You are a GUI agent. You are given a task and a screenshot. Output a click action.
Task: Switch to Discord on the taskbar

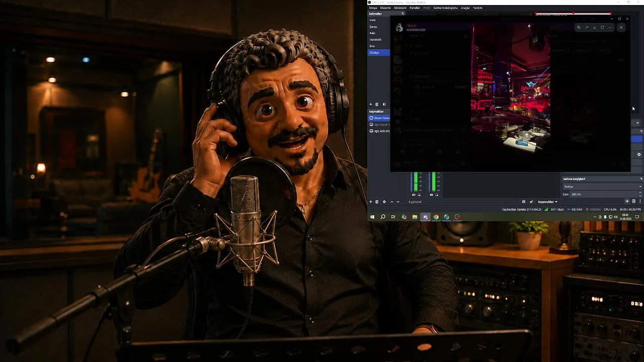(426, 217)
